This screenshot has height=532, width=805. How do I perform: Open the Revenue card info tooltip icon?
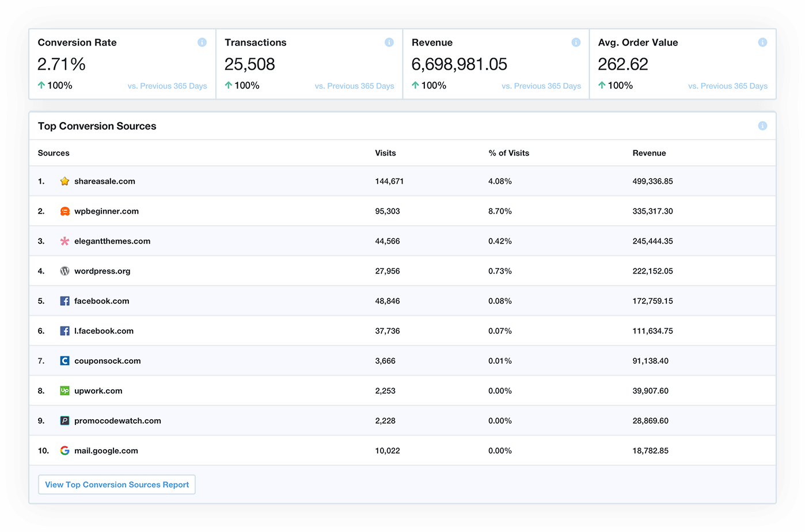pyautogui.click(x=576, y=43)
